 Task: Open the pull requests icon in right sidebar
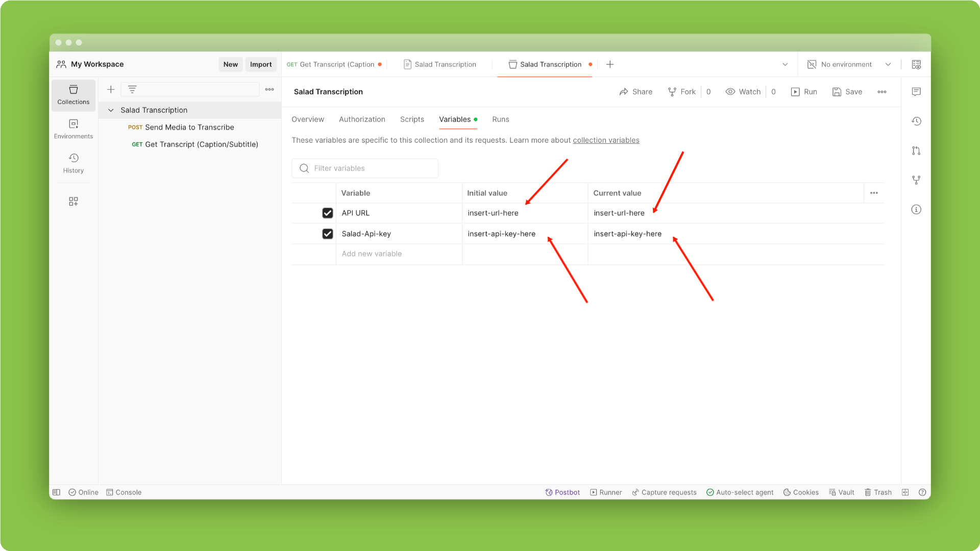(x=916, y=151)
